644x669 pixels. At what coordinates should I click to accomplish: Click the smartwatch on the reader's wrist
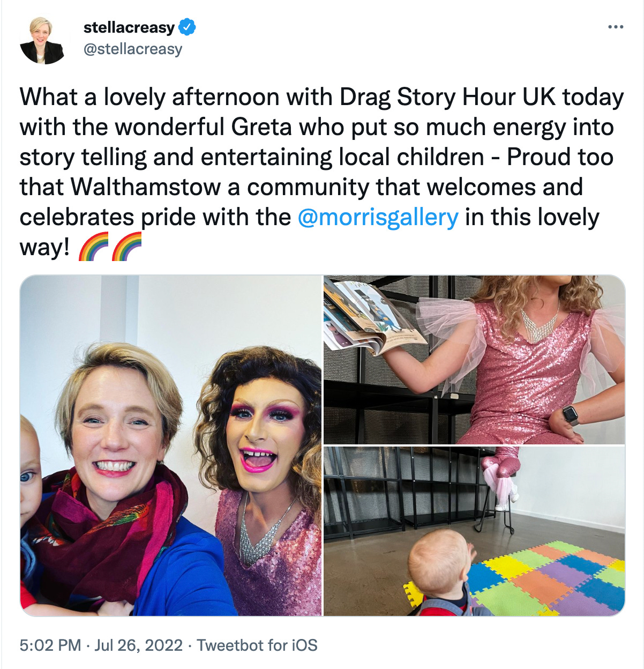(571, 415)
